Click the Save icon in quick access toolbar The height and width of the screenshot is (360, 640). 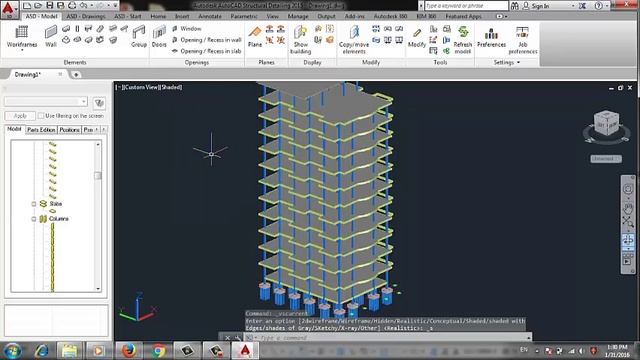49,5
